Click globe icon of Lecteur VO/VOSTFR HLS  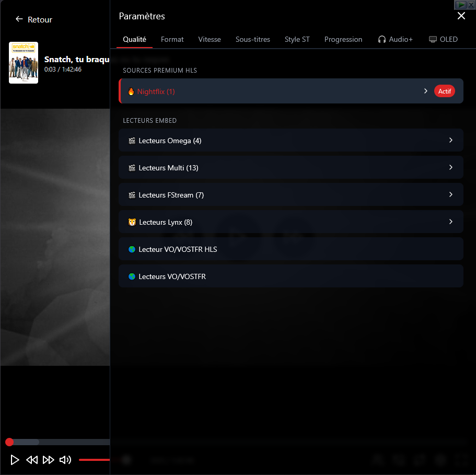132,249
